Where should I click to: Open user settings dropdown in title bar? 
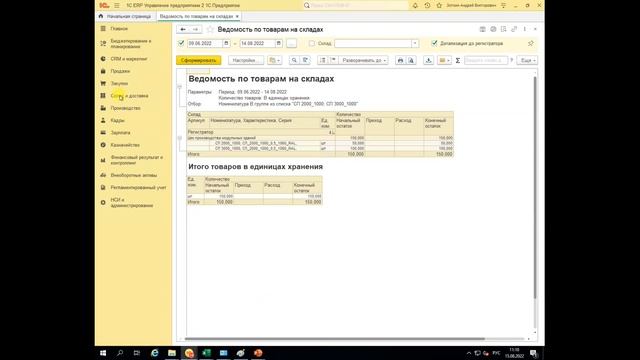point(503,5)
